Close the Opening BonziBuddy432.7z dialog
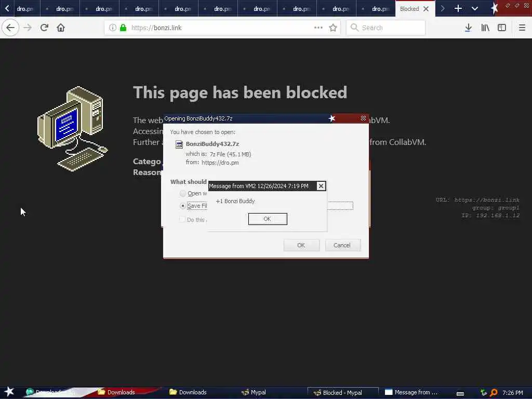Screen dimensions: 532x399 (x=363, y=118)
